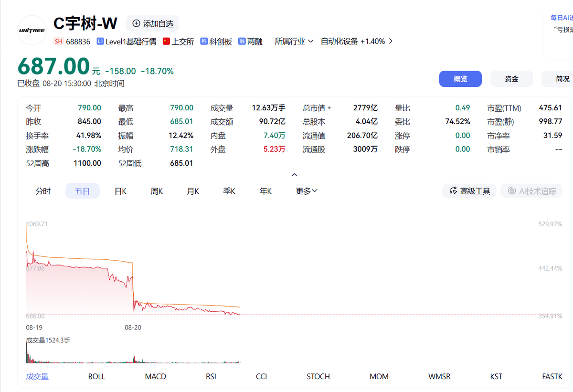The height and width of the screenshot is (392, 573).
Task: Click the 成交额 value 90.72亿
Action: coord(272,122)
